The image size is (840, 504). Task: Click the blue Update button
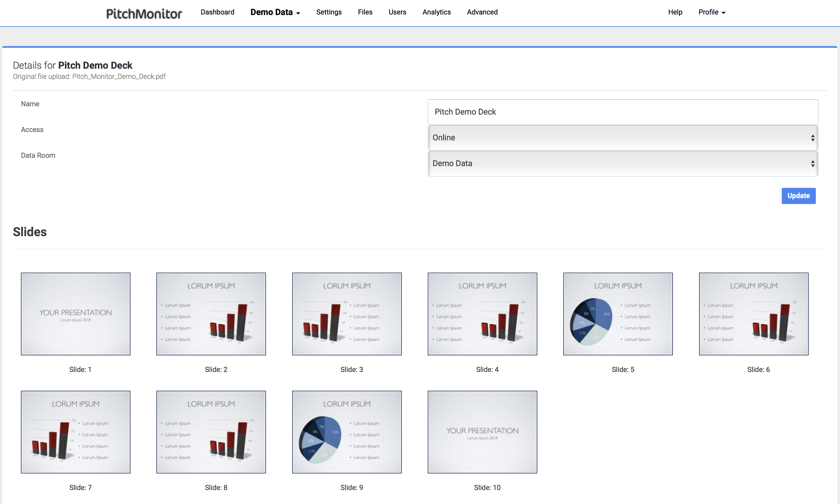(798, 196)
